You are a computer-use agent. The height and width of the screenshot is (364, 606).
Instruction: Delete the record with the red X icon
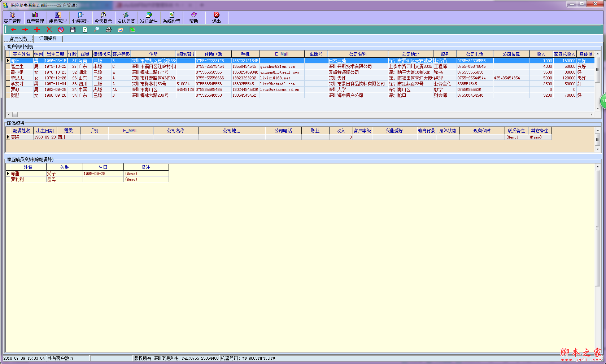click(49, 30)
